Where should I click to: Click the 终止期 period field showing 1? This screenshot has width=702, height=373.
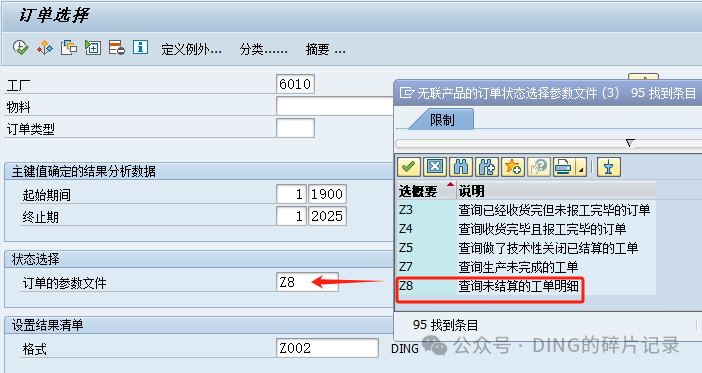pyautogui.click(x=291, y=216)
